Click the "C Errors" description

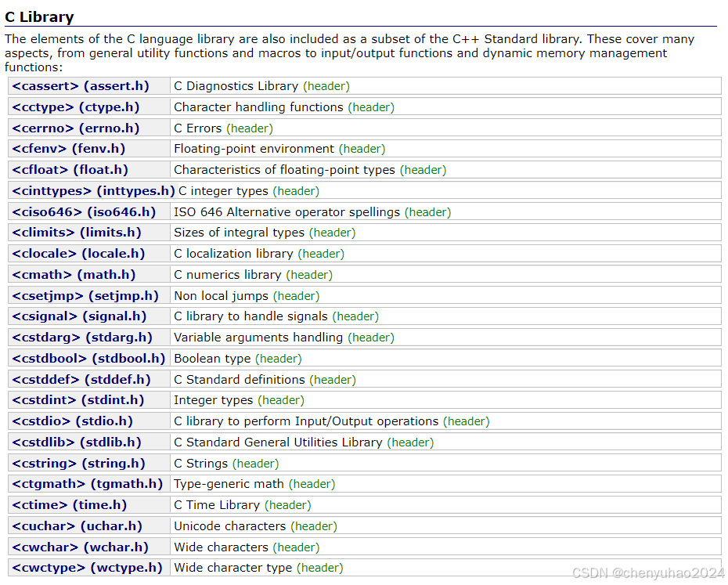click(x=198, y=128)
